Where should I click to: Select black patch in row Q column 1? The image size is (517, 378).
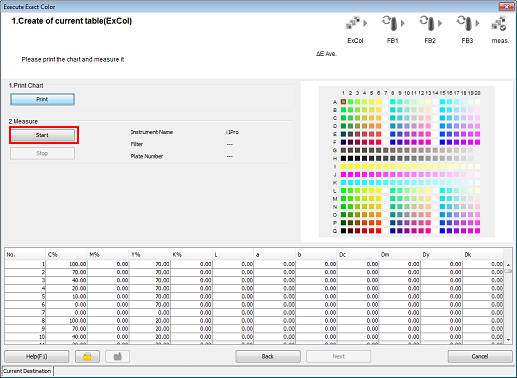(343, 231)
